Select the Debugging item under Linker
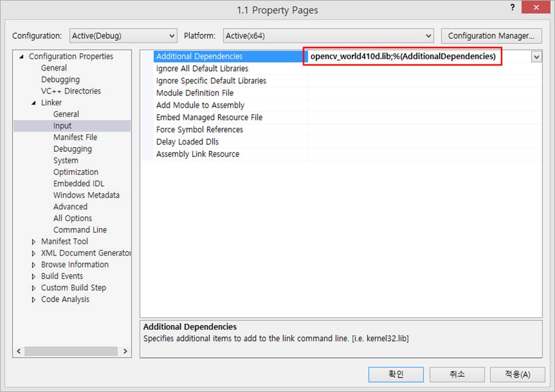Screen dimensions: 555x392 point(72,149)
